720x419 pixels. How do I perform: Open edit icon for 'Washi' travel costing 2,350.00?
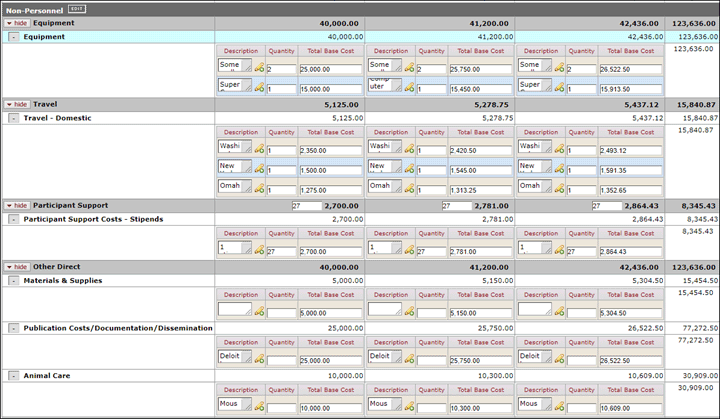(x=259, y=149)
